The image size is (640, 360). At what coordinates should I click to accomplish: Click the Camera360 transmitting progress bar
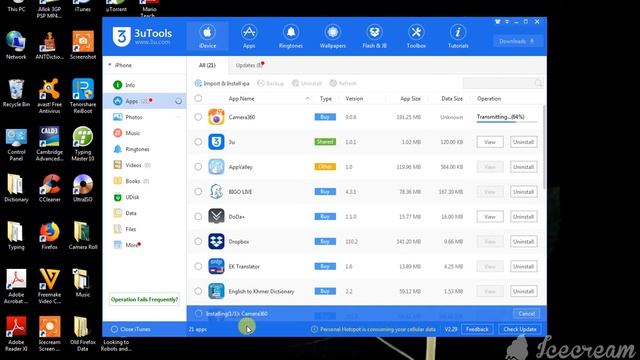pos(507,122)
